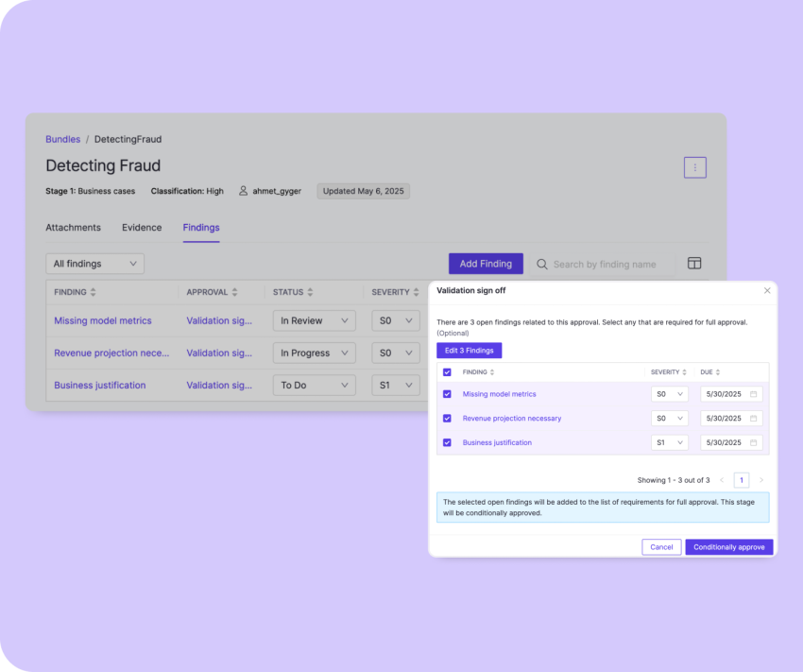Open the In Review status dropdown

[314, 320]
